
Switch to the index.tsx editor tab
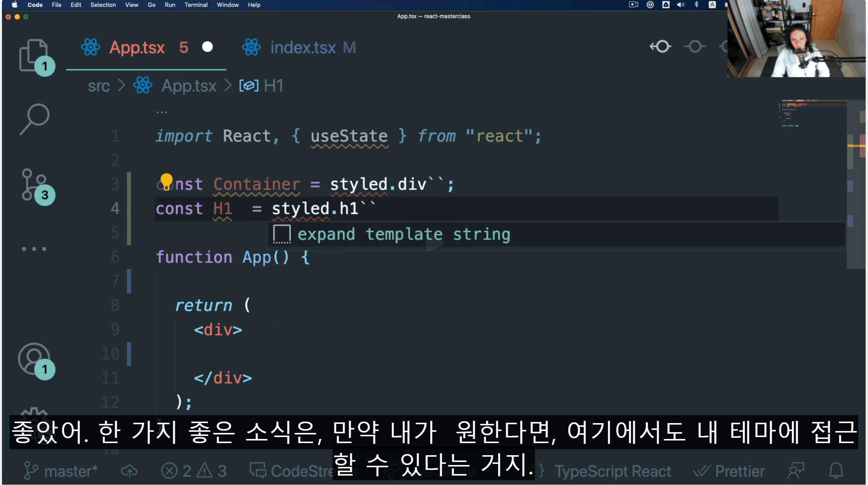click(299, 48)
